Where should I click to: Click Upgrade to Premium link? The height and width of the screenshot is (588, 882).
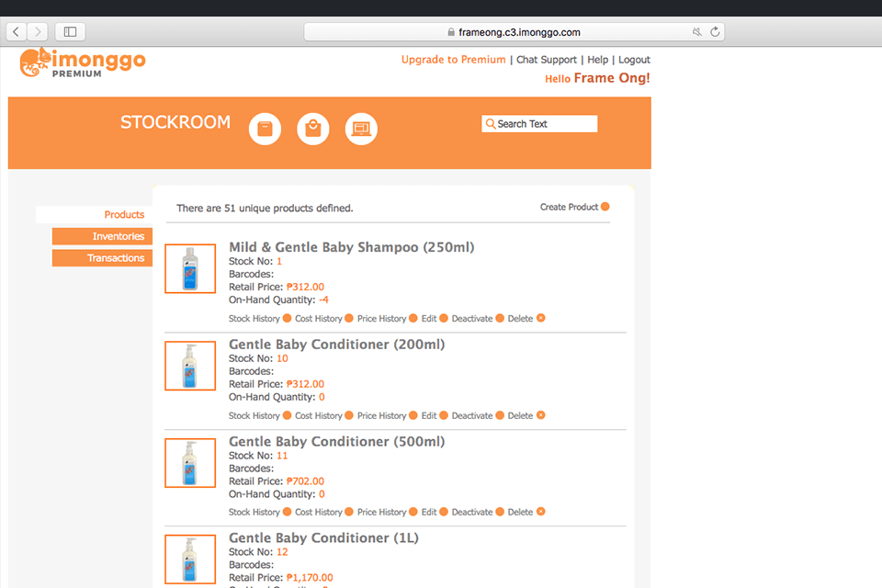(x=453, y=60)
